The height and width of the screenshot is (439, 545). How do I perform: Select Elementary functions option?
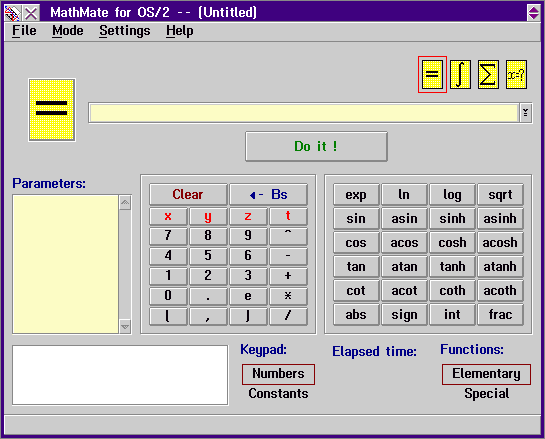[x=486, y=374]
